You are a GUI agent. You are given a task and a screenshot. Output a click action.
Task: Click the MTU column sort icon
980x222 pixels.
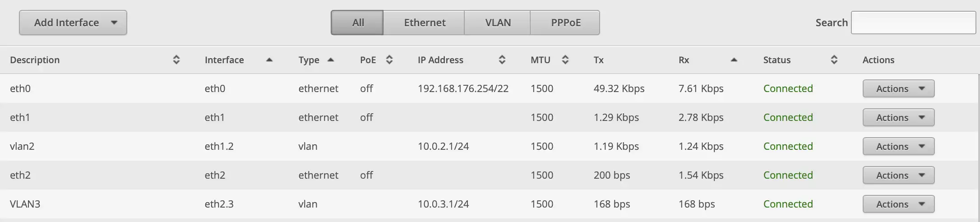pyautogui.click(x=565, y=60)
